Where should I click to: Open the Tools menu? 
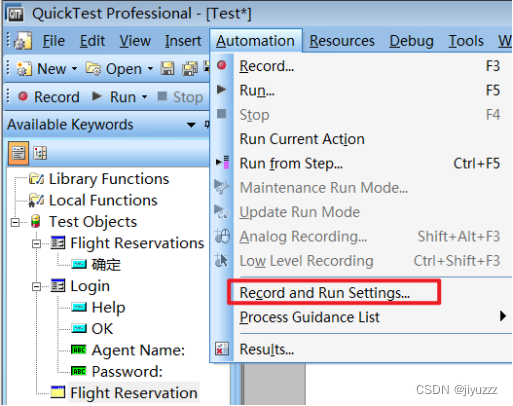pos(466,41)
